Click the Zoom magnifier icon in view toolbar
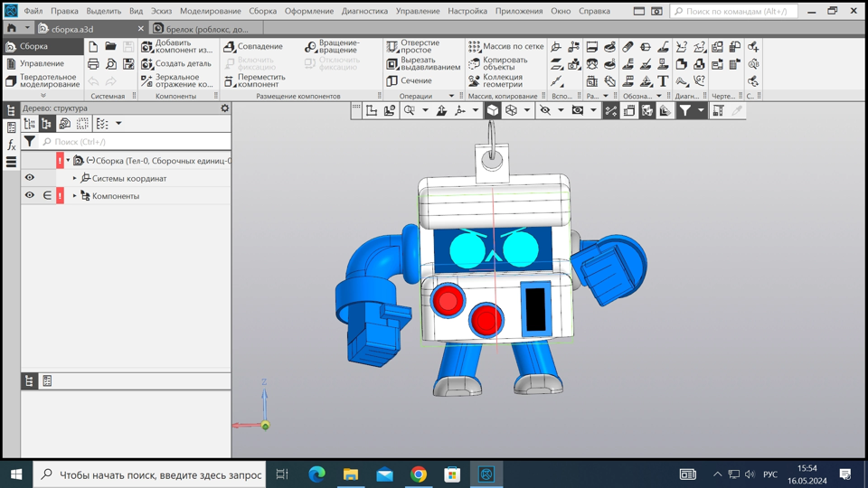 click(x=409, y=110)
